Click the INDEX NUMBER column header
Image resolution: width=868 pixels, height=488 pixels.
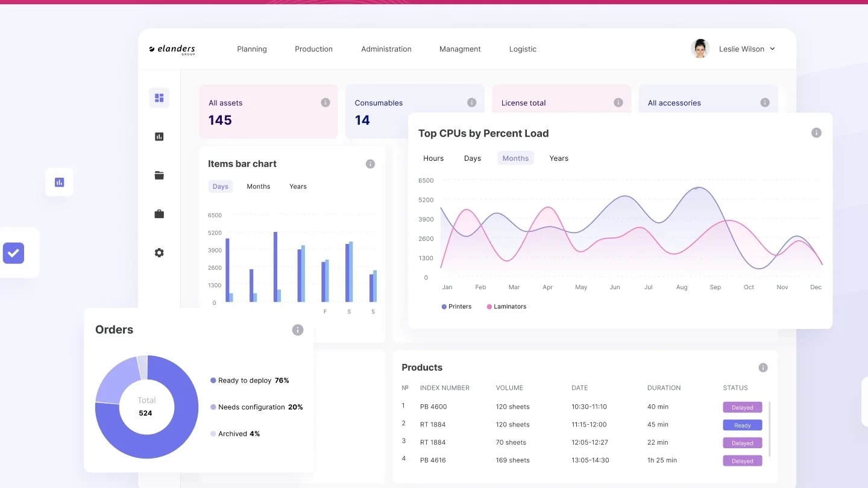(x=445, y=388)
